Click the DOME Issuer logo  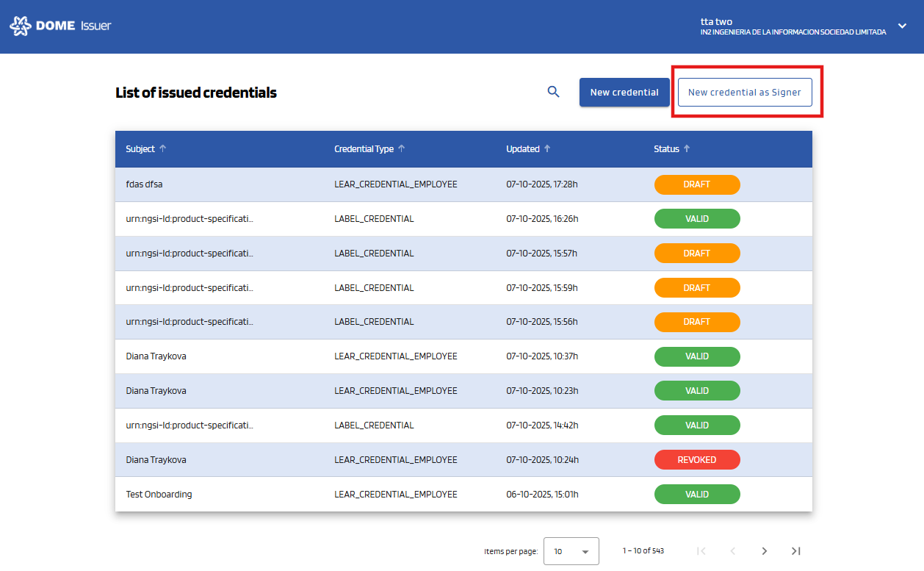60,26
